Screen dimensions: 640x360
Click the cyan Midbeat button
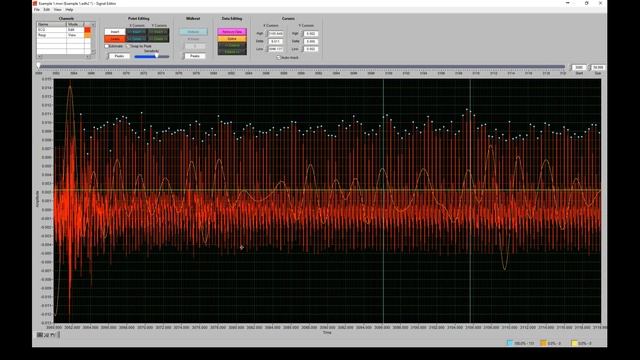point(193,32)
